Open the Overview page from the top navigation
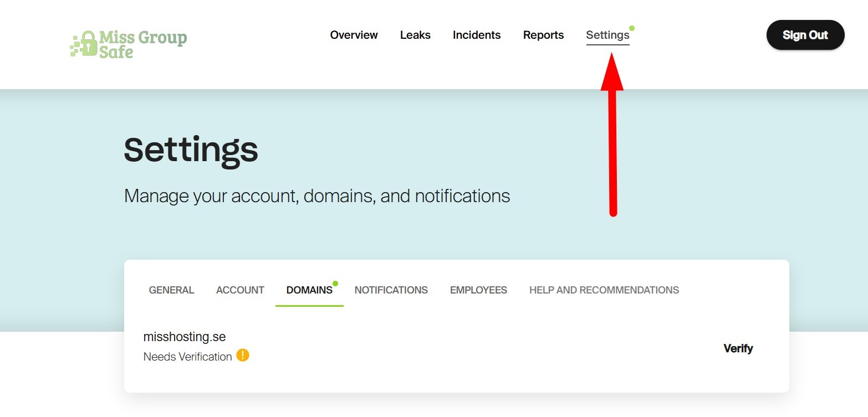The image size is (868, 417). tap(354, 35)
